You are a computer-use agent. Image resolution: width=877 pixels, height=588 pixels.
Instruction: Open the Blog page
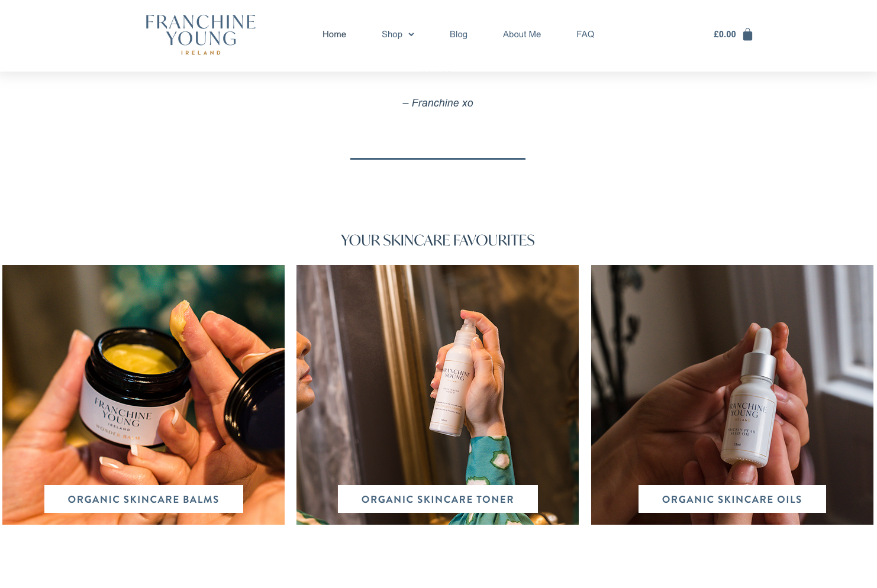click(459, 34)
